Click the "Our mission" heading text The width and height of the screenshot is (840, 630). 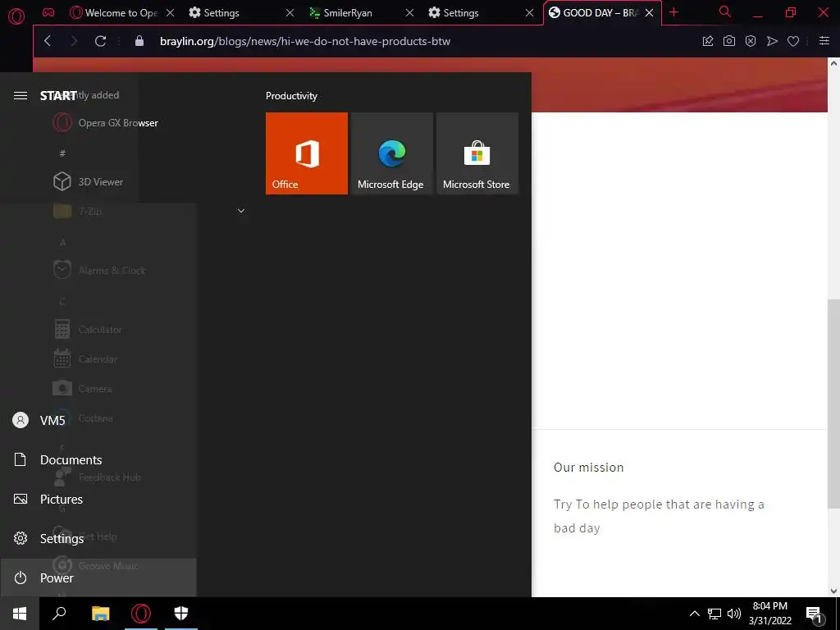[588, 467]
